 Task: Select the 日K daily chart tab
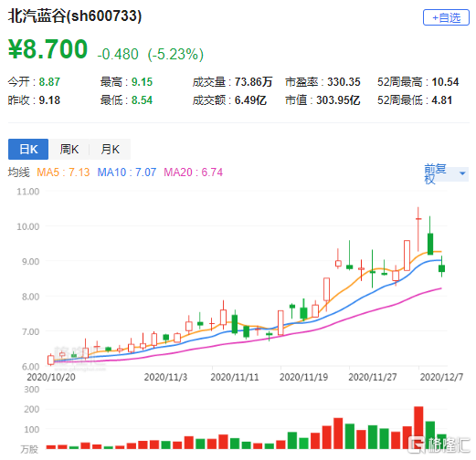click(28, 149)
